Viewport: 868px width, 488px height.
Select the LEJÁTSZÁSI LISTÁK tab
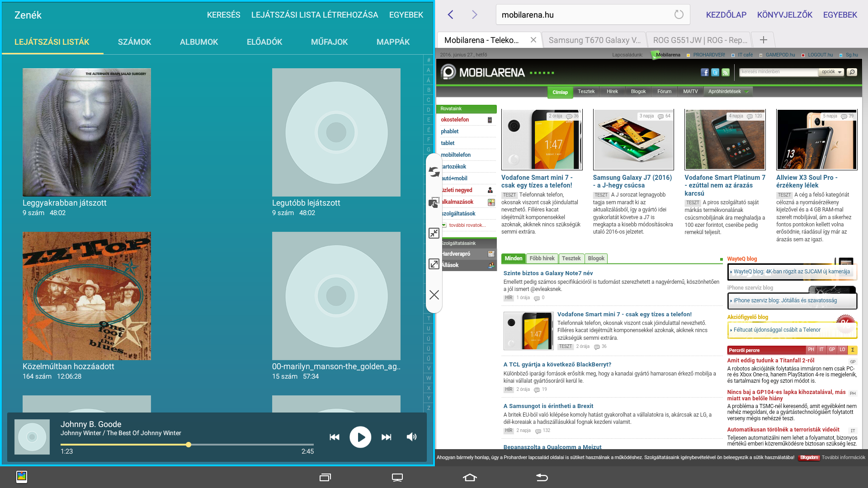coord(52,42)
